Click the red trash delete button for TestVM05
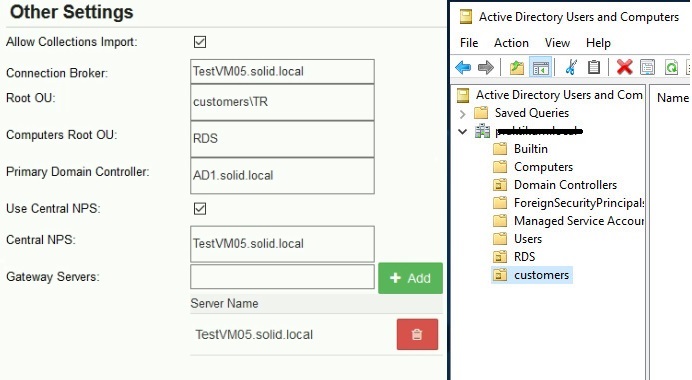The width and height of the screenshot is (692, 380). pyautogui.click(x=417, y=334)
